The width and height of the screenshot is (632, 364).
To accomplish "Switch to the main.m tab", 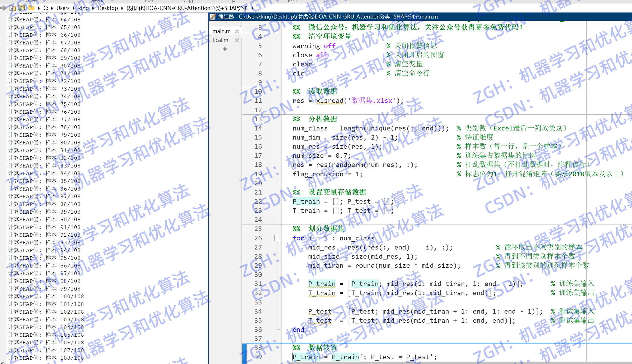I will pyautogui.click(x=221, y=31).
